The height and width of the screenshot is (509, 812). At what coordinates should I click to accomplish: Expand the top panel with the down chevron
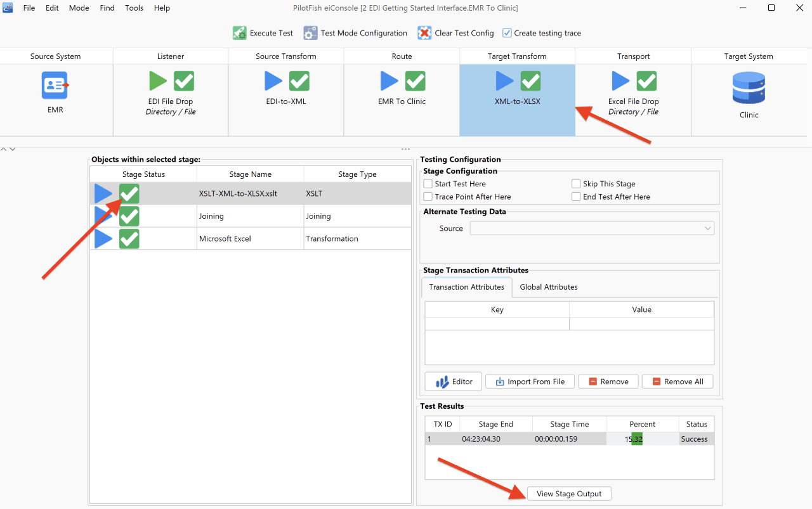13,149
